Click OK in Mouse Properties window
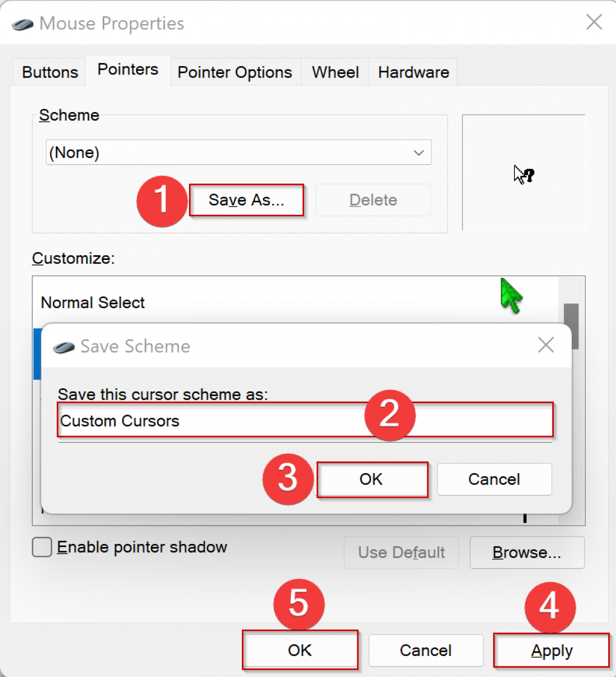 point(300,650)
